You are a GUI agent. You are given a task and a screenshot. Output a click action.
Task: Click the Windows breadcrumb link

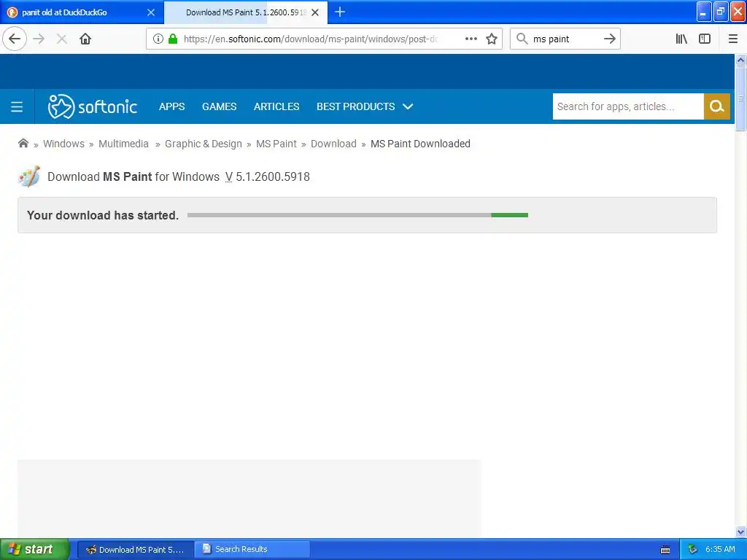64,144
